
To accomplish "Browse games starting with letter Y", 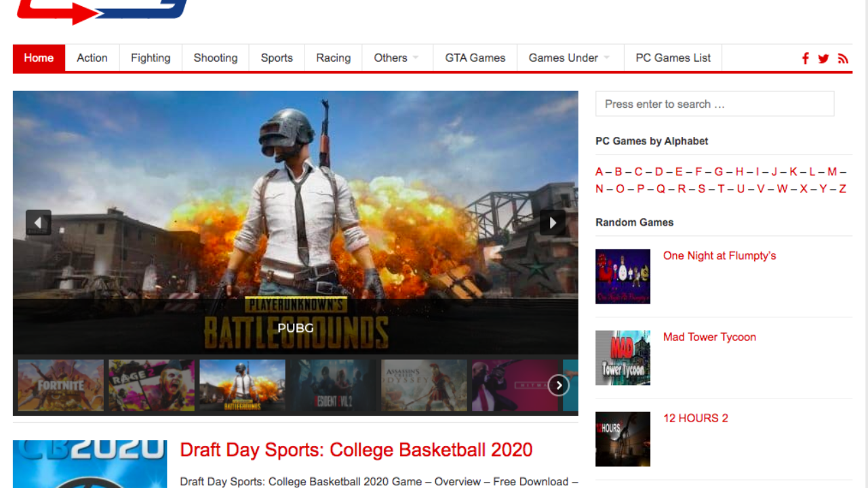I will (x=823, y=189).
